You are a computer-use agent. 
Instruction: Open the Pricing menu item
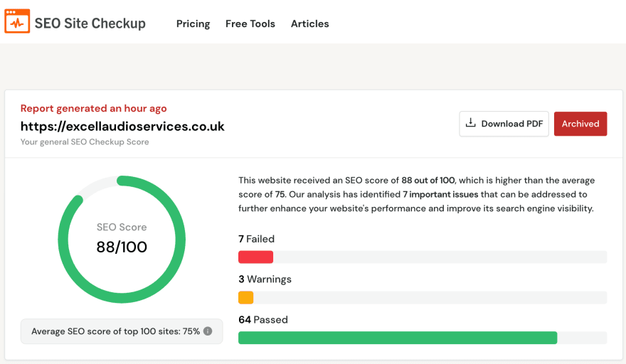pos(193,24)
